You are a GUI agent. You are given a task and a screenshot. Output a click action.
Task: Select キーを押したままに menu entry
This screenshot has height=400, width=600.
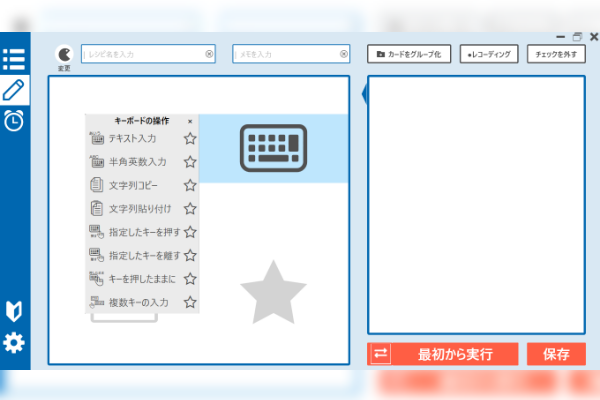142,279
